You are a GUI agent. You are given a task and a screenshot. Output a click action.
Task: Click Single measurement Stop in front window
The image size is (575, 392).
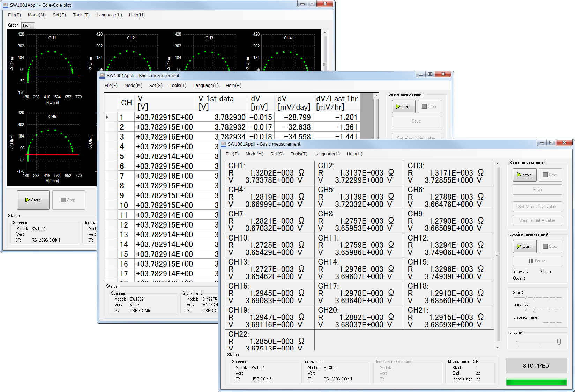[x=551, y=175]
